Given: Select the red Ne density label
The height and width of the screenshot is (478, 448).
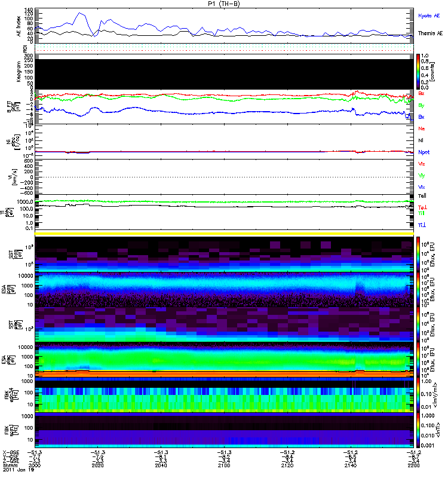Looking at the screenshot, I should tap(422, 128).
